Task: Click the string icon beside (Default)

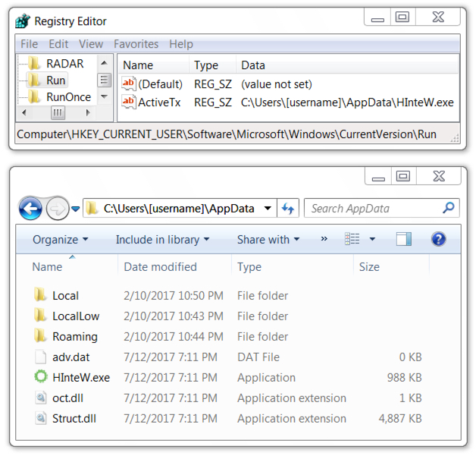Action: pyautogui.click(x=129, y=83)
